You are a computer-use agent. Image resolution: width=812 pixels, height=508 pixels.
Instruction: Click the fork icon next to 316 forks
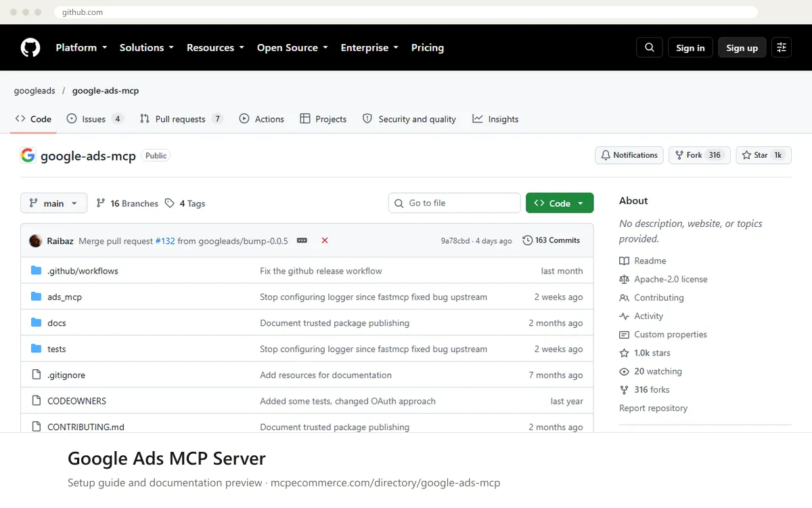point(624,390)
